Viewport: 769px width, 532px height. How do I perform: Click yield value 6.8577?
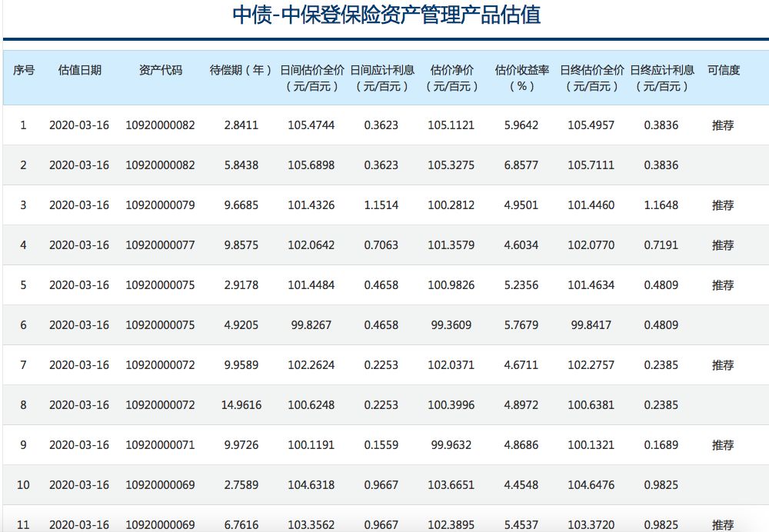pyautogui.click(x=521, y=165)
